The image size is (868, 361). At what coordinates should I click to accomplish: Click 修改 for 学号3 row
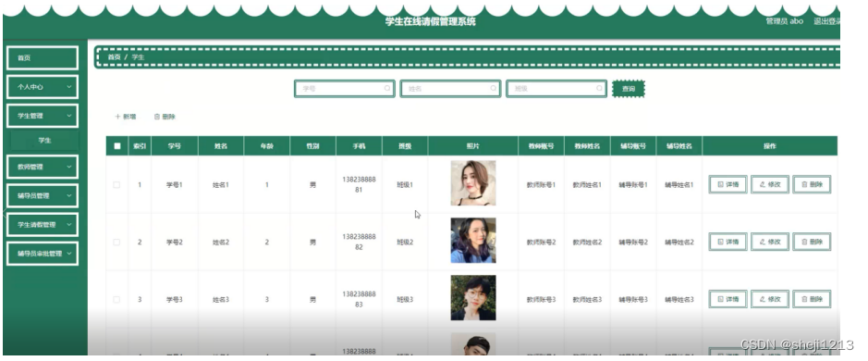click(x=769, y=299)
